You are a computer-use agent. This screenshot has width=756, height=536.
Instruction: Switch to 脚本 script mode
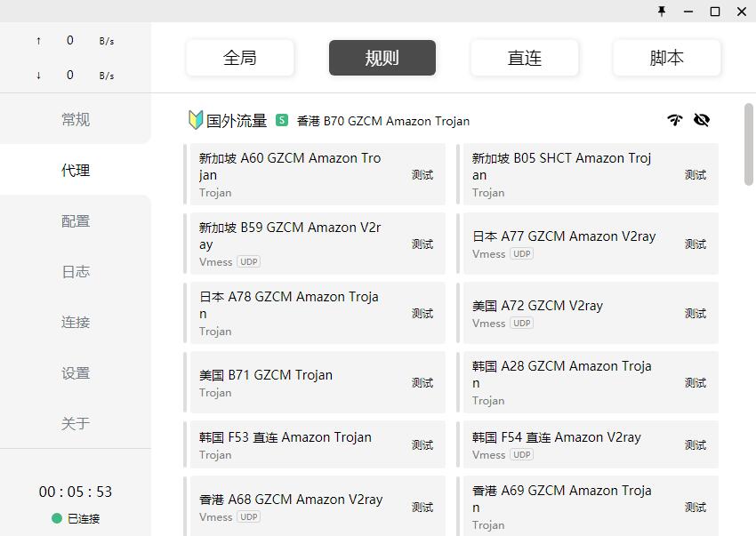pos(667,58)
